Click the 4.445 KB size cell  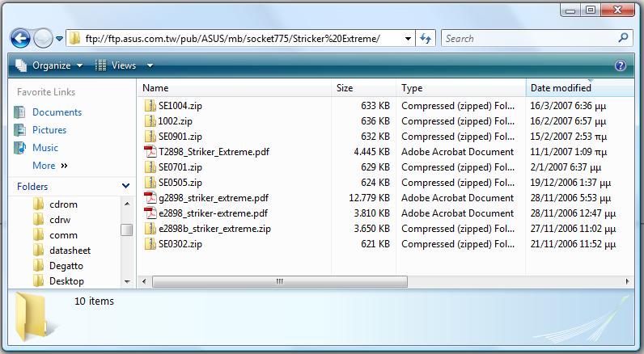[371, 152]
